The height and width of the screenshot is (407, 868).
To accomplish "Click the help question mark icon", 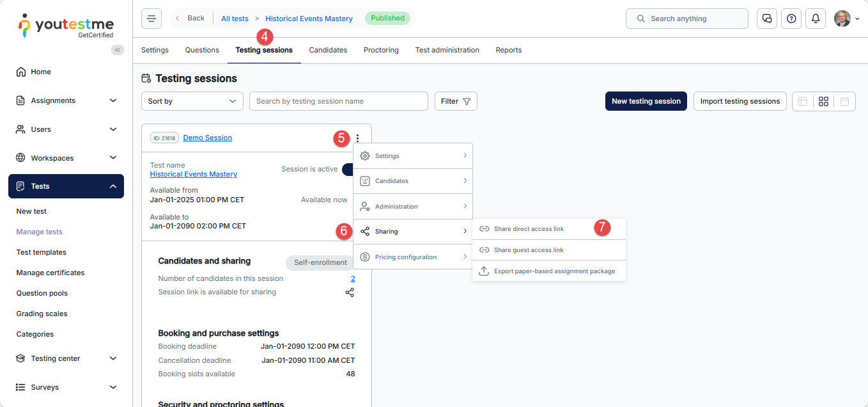I will [791, 19].
